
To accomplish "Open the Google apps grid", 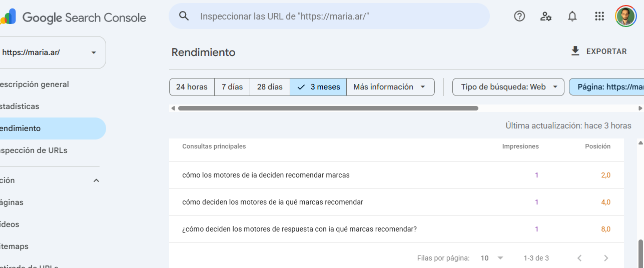I will (x=599, y=16).
